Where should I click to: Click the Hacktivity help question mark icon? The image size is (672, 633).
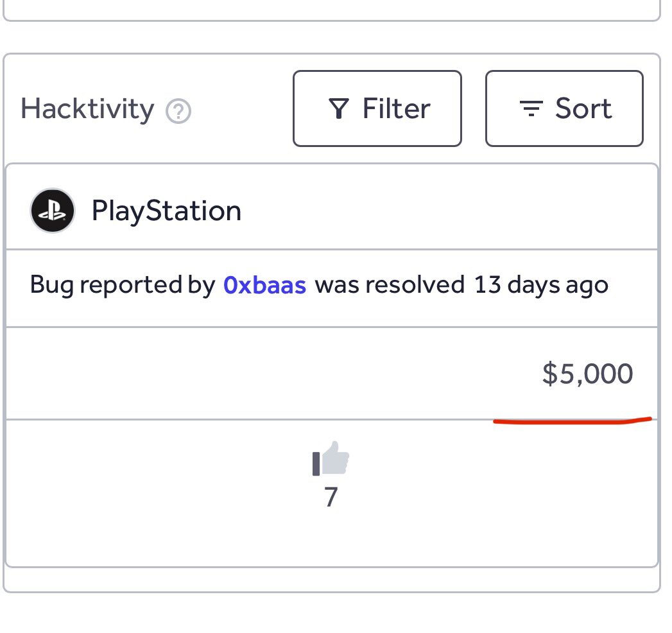point(178,111)
